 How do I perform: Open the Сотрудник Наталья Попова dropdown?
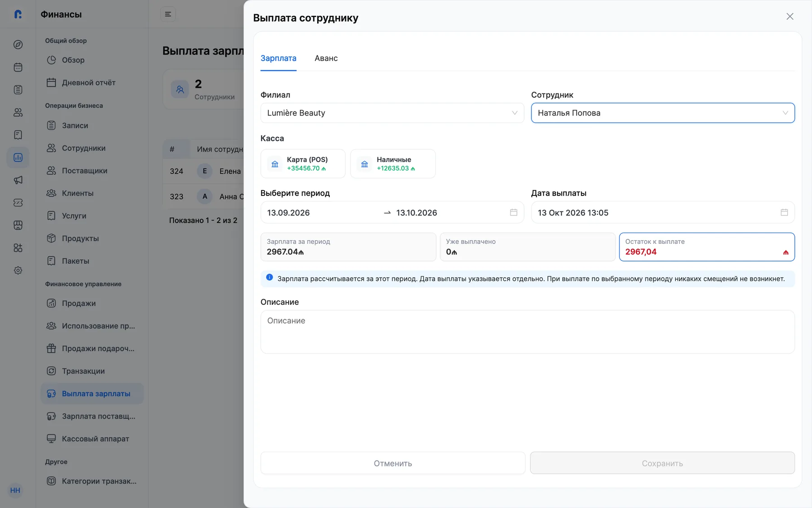point(663,113)
